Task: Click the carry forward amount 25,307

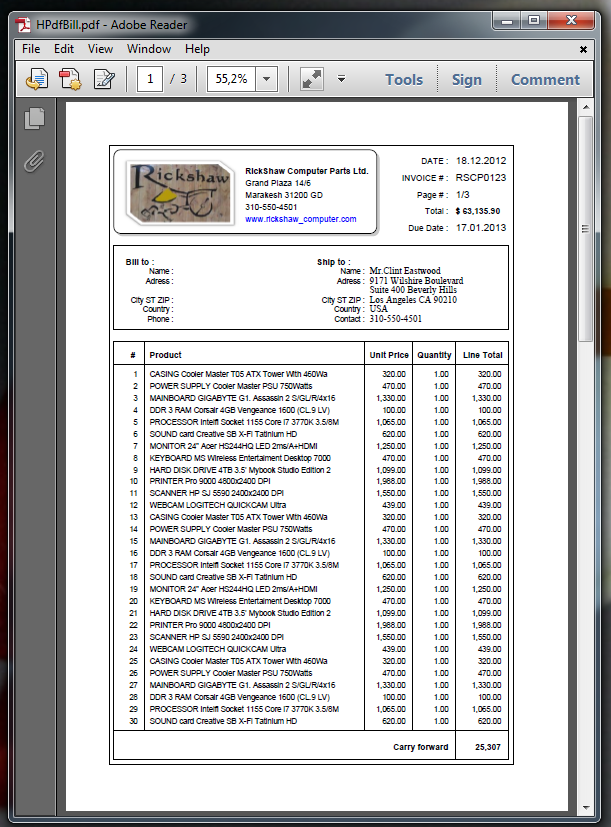Action: (488, 747)
